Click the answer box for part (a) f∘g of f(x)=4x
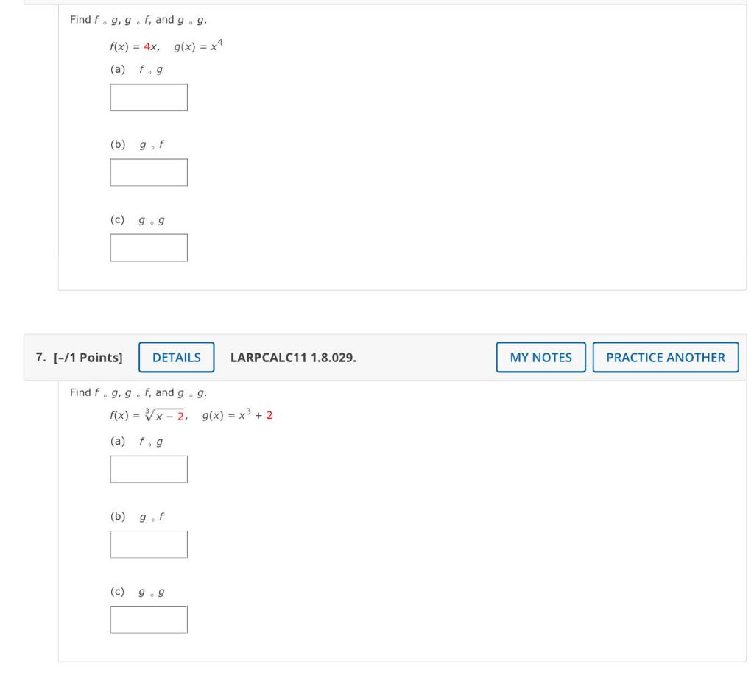This screenshot has width=754, height=700. (x=149, y=96)
